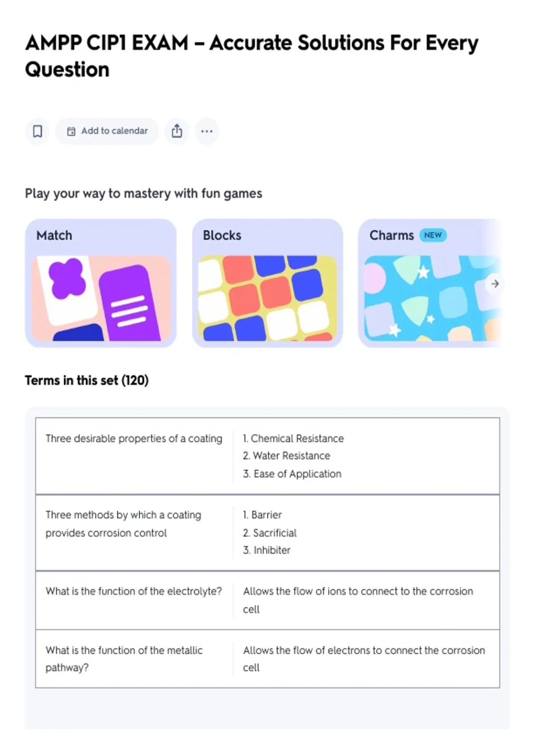Open the Match game card
The width and height of the screenshot is (534, 756).
click(x=101, y=283)
